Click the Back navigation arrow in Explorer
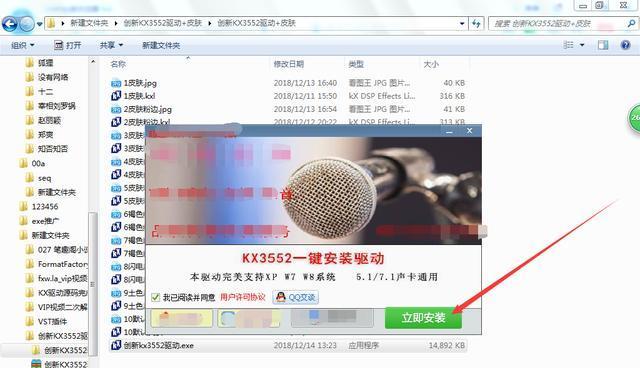Image resolution: width=640 pixels, height=368 pixels. 9,24
